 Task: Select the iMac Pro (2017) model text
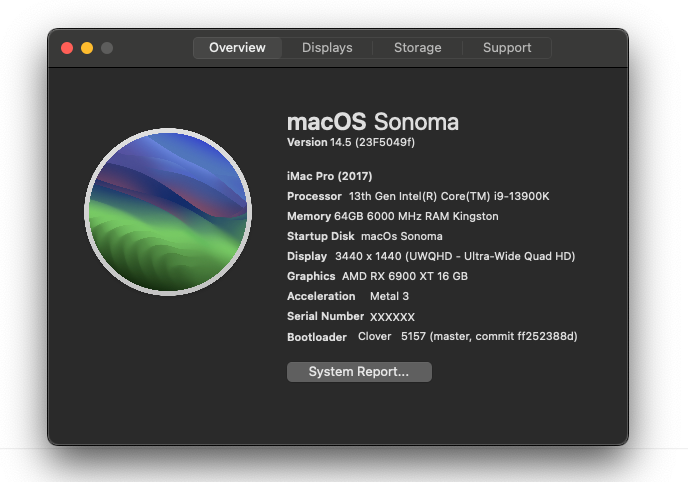click(330, 176)
